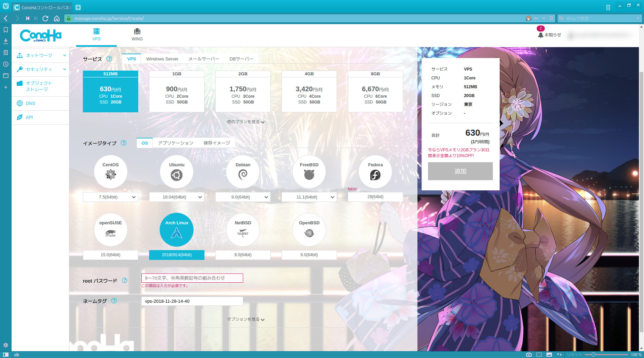
Task: Open browser settings gear
Action: (x=6, y=345)
